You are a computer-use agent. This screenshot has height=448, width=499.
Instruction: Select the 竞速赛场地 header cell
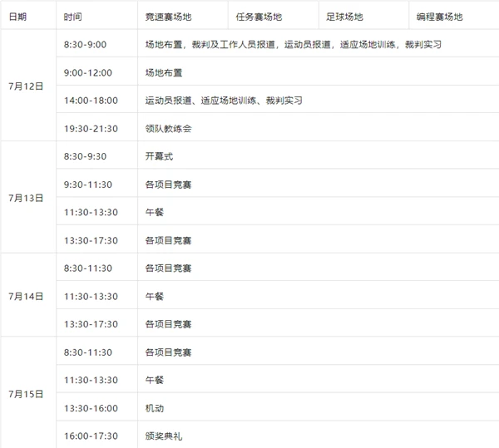183,15
